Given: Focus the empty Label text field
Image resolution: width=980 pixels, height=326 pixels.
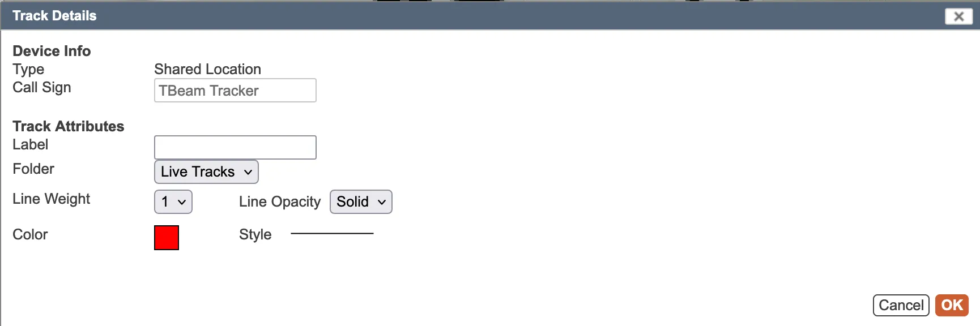Looking at the screenshot, I should click(x=235, y=147).
